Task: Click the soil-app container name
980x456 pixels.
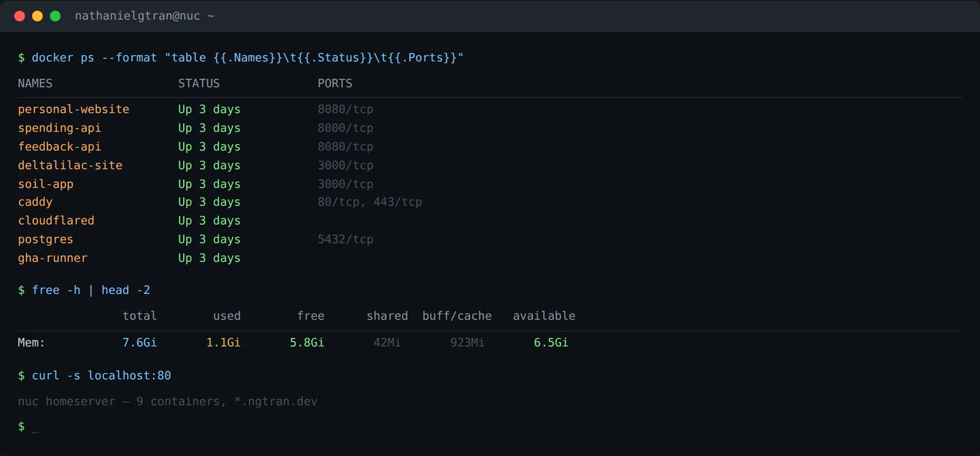Action: point(46,184)
